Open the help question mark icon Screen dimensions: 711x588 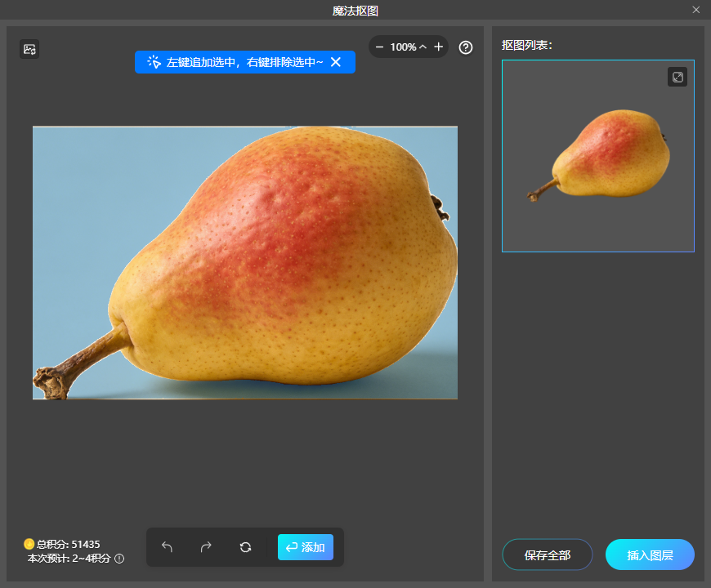[x=466, y=47]
